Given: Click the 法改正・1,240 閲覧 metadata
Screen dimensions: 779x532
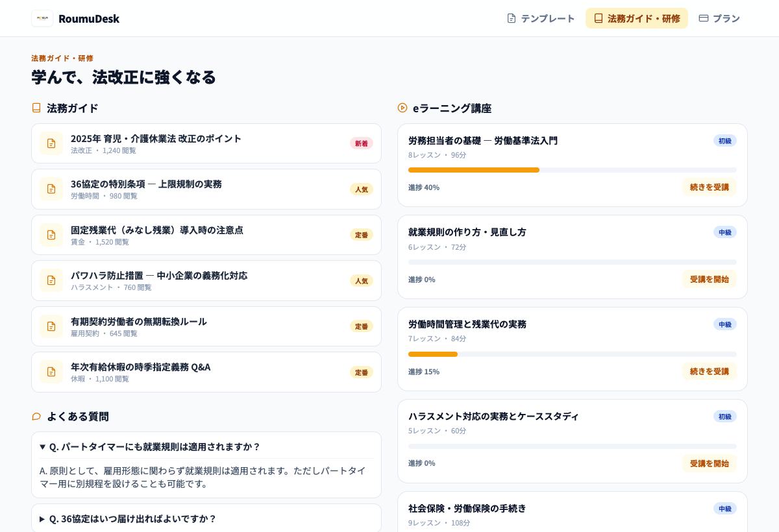Looking at the screenshot, I should [103, 151].
